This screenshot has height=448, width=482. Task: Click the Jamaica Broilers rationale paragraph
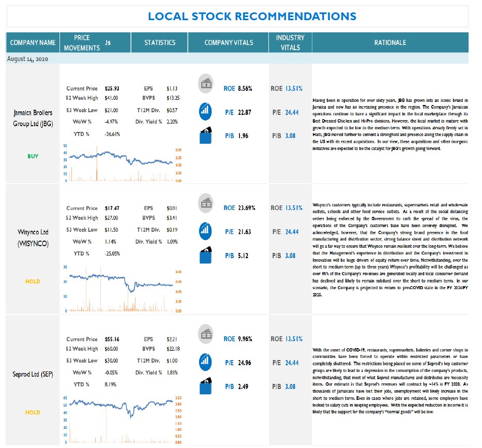[390, 124]
